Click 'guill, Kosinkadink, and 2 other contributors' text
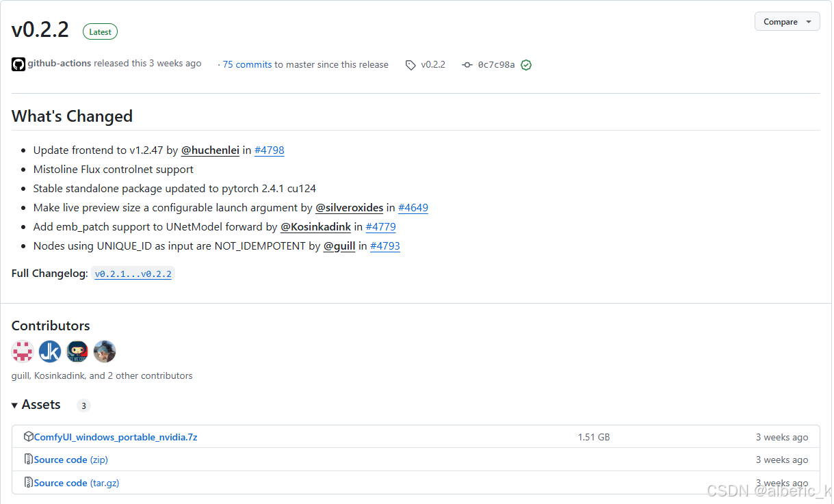The height and width of the screenshot is (504, 834). [102, 375]
